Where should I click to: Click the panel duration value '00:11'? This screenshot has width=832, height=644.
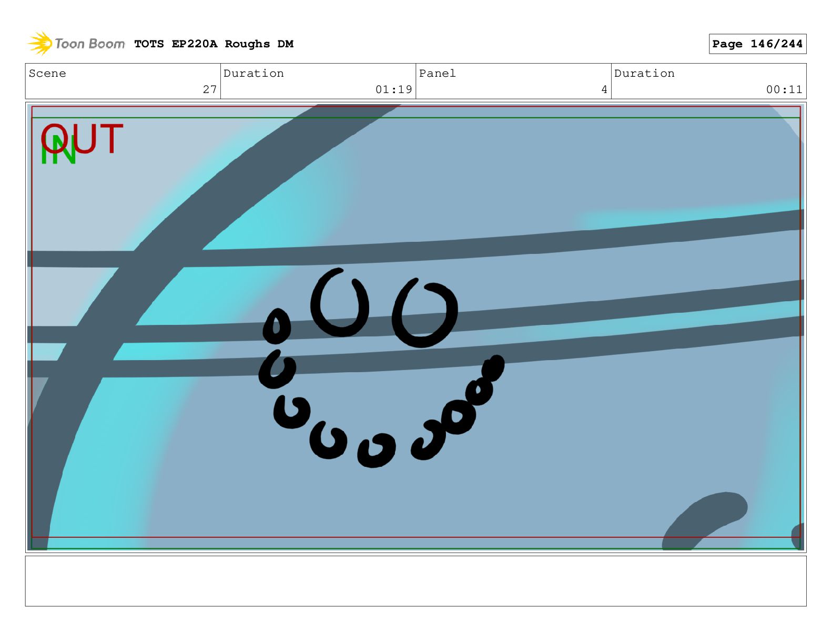(x=784, y=89)
